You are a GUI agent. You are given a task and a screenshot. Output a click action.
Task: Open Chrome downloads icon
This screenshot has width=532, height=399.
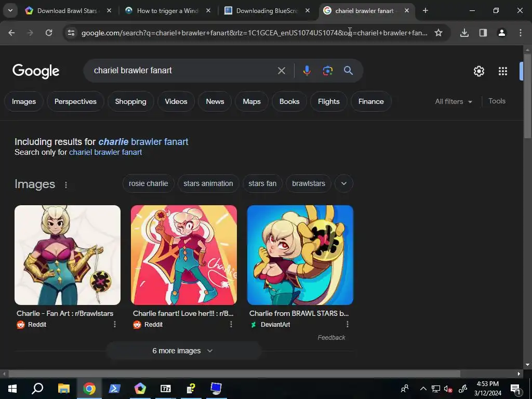click(x=464, y=33)
